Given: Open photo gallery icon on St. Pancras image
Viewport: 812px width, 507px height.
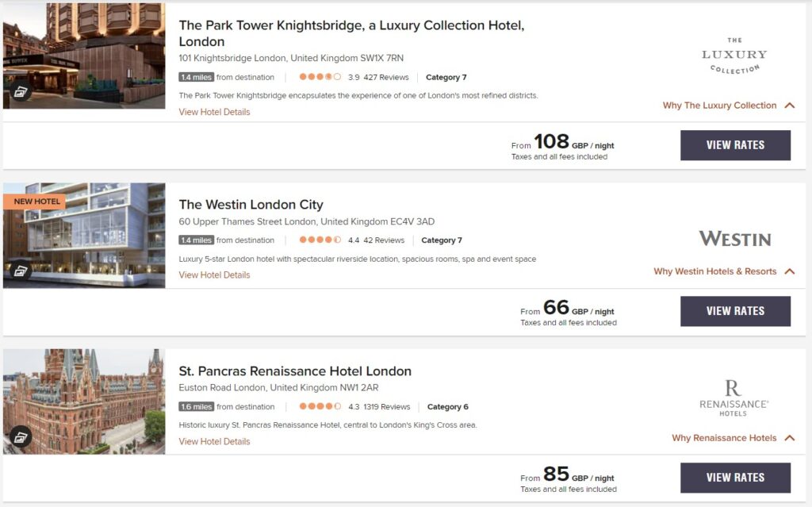Looking at the screenshot, I should pyautogui.click(x=21, y=437).
